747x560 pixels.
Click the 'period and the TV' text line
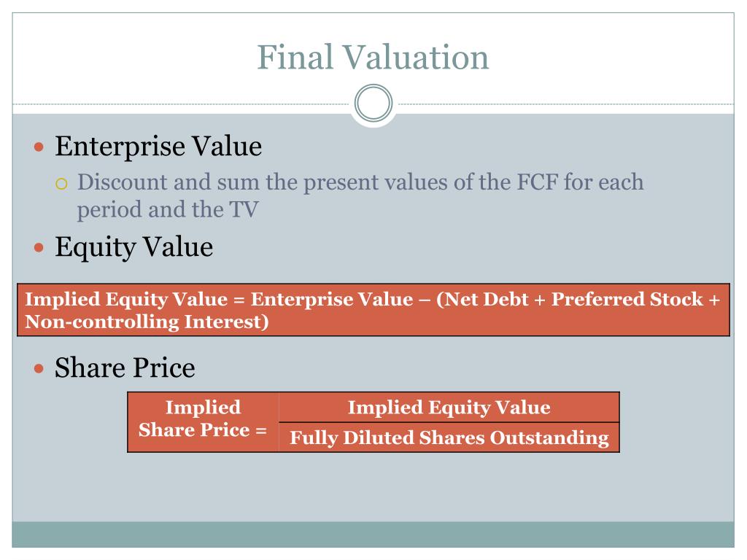(x=168, y=209)
